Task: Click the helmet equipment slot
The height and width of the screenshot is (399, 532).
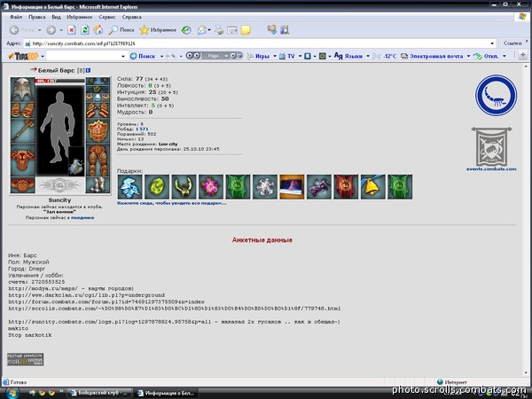Action: tap(22, 90)
